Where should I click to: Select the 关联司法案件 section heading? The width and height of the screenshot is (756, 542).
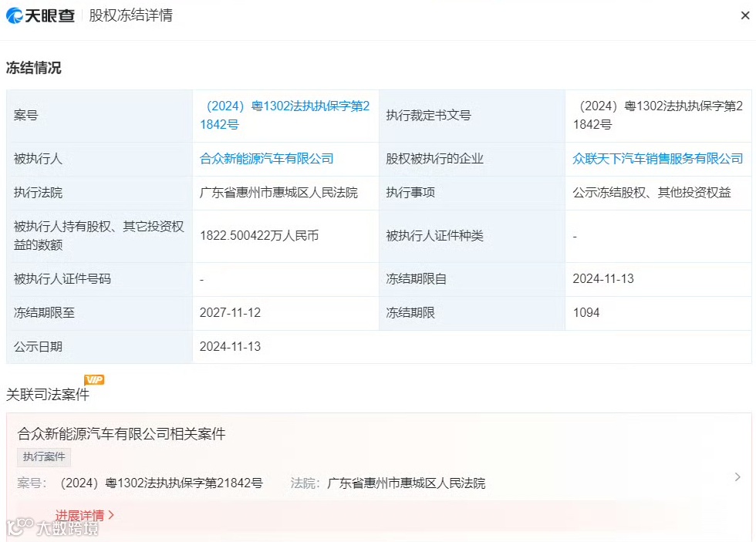(48, 395)
